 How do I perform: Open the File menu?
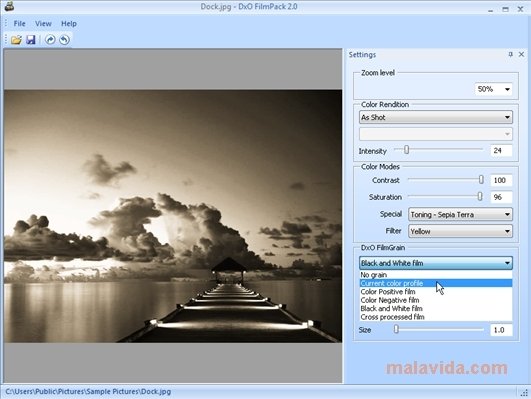pyautogui.click(x=19, y=24)
